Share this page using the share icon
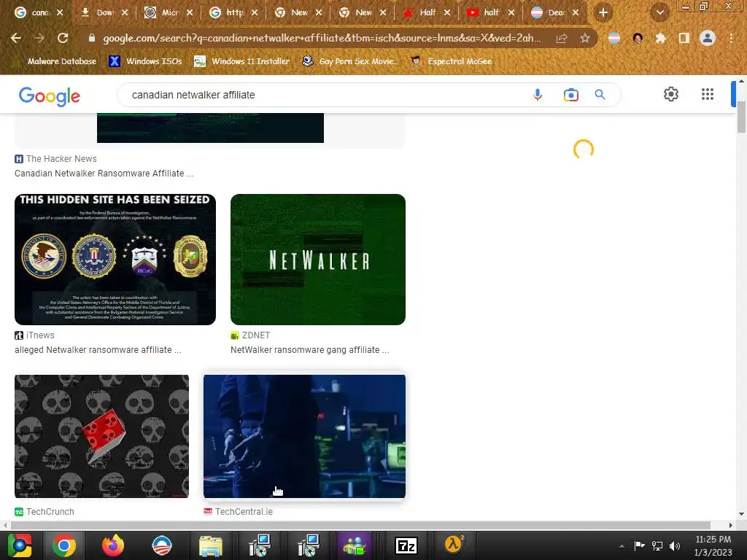The image size is (747, 560). (x=562, y=38)
